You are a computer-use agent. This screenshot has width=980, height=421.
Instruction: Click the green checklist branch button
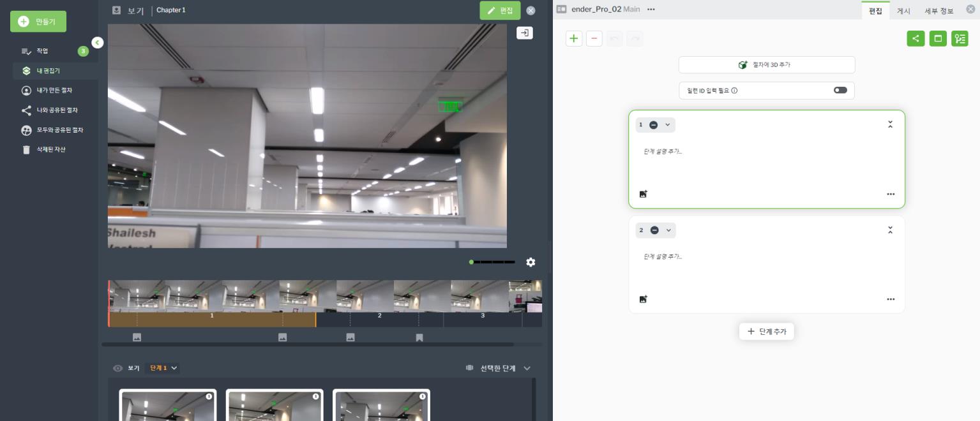960,38
